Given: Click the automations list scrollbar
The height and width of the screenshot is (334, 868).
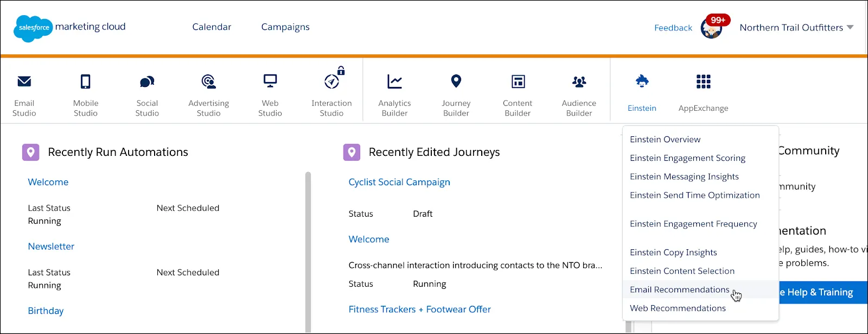Looking at the screenshot, I should click(x=308, y=252).
